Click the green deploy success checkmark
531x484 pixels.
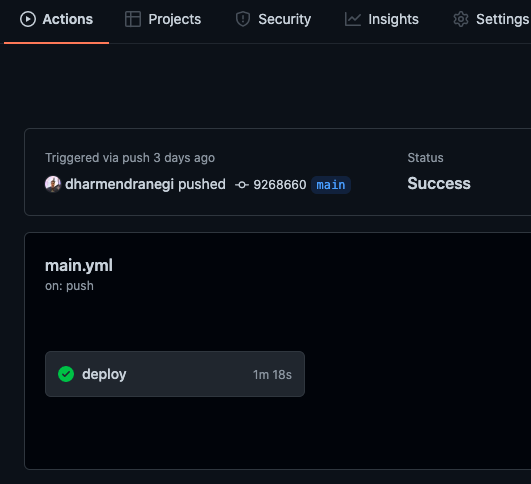tap(66, 374)
